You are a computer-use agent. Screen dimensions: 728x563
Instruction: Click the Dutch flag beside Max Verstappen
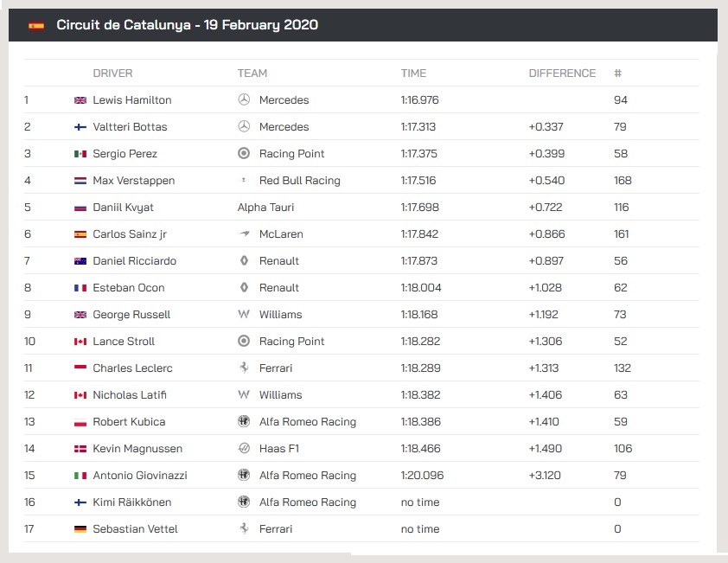click(x=80, y=181)
